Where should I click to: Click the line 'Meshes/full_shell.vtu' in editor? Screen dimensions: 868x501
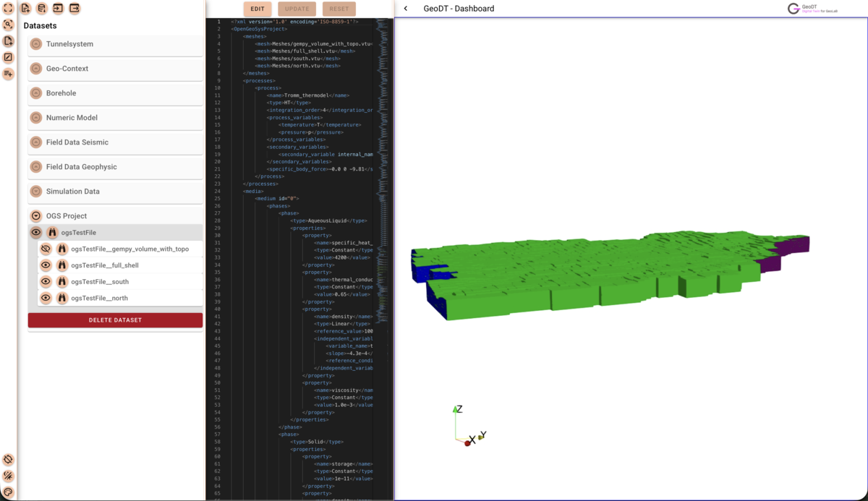click(x=305, y=51)
